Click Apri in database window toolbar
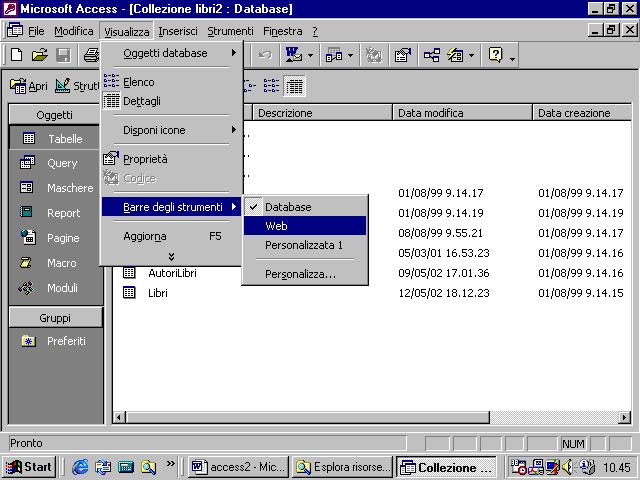The height and width of the screenshot is (480, 640). point(29,86)
